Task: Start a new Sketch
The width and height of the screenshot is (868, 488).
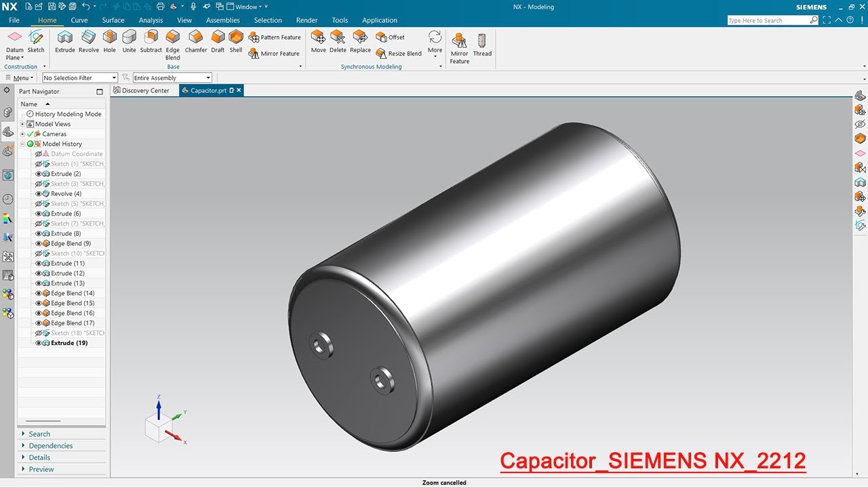Action: click(x=36, y=41)
